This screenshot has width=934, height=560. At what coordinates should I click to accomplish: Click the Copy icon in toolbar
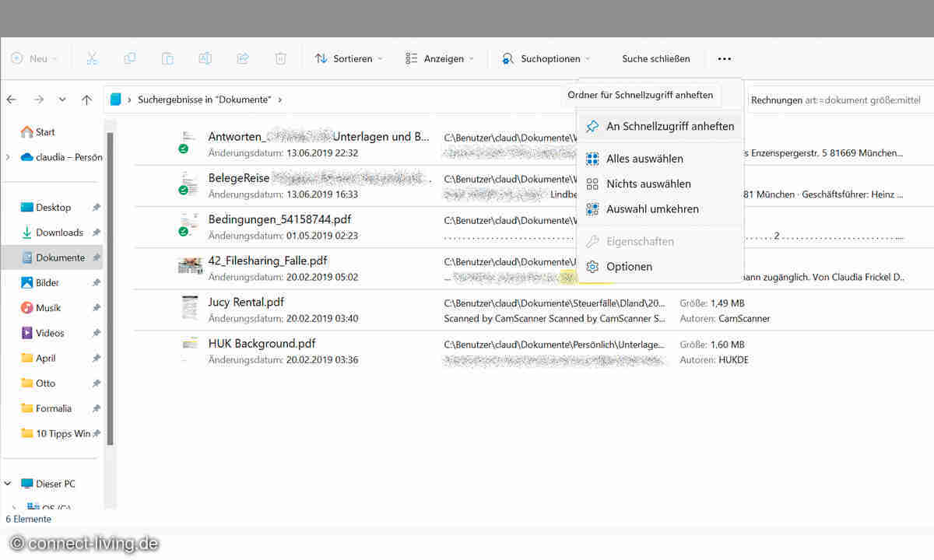click(x=129, y=58)
